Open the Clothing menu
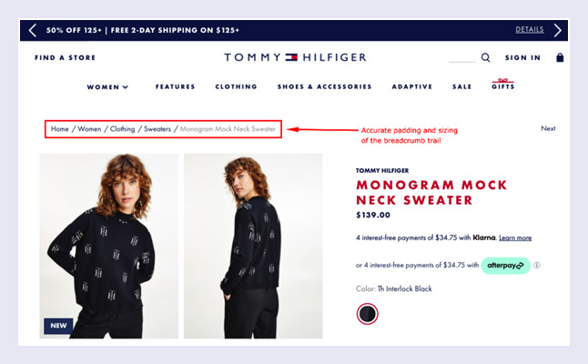The image size is (588, 364). click(x=237, y=86)
